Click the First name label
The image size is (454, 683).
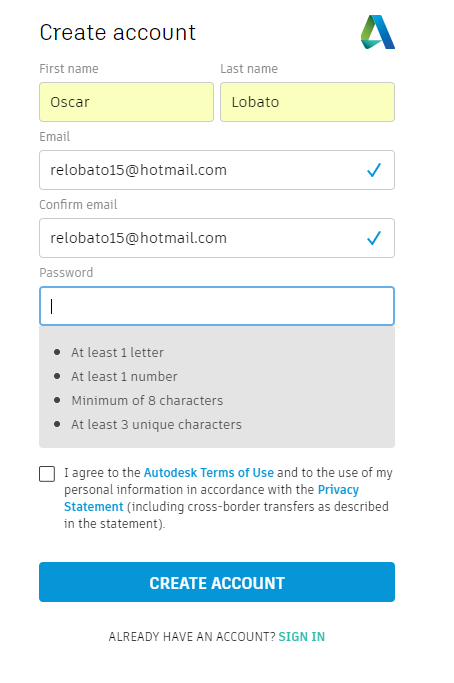coord(69,69)
